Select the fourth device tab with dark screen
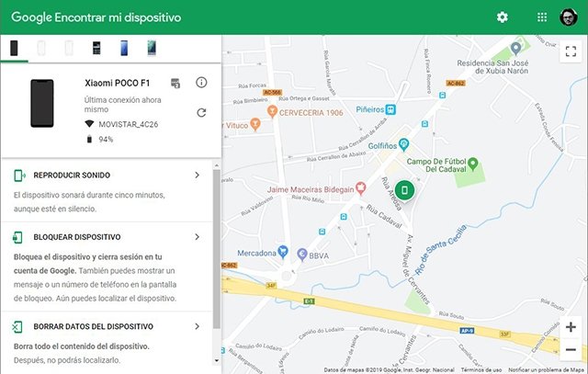Image resolution: width=588 pixels, height=374 pixels. coord(96,48)
